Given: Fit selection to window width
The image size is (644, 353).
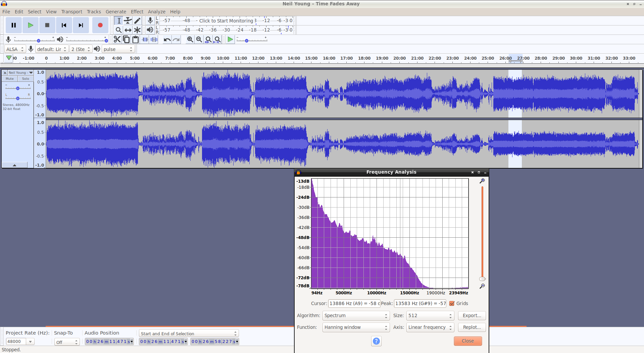Looking at the screenshot, I should (208, 40).
